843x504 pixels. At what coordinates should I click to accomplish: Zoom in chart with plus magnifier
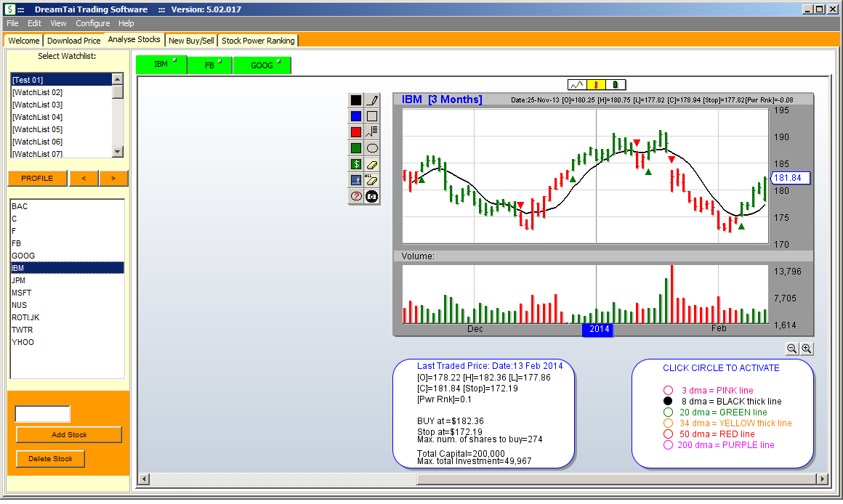point(807,349)
